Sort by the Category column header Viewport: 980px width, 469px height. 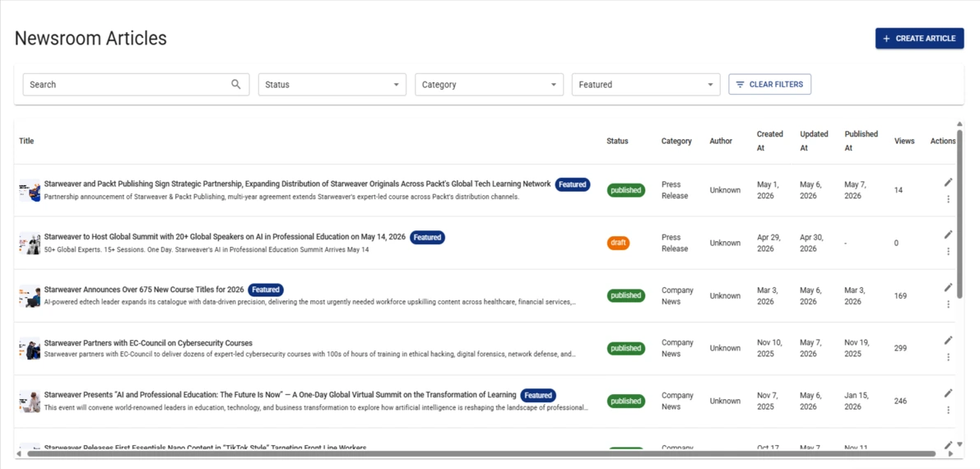[676, 142]
